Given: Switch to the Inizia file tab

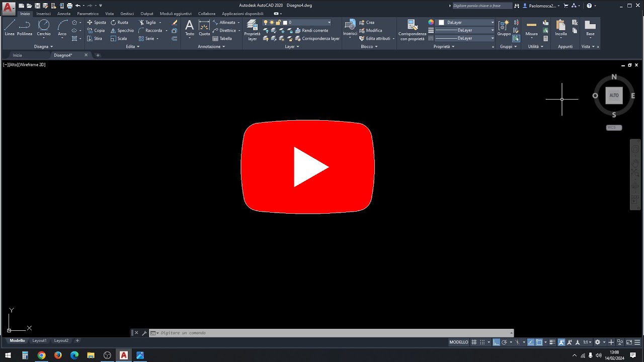Looking at the screenshot, I should 18,55.
